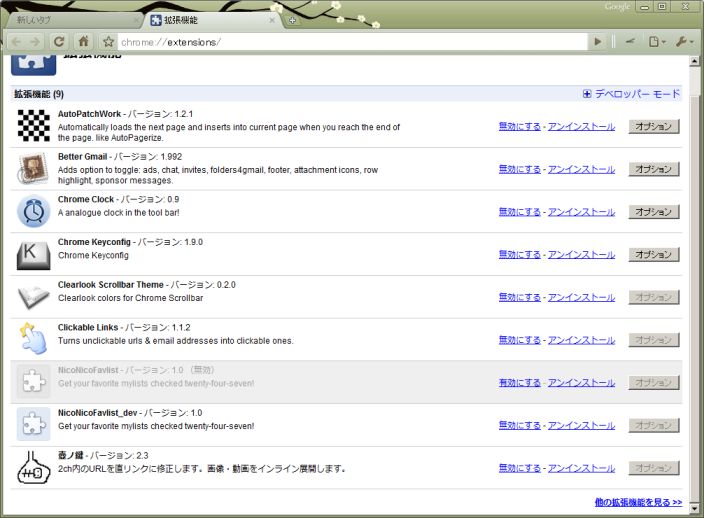Screen dimensions: 704x518
Task: Click the go arrow beside the address bar
Action: click(598, 42)
